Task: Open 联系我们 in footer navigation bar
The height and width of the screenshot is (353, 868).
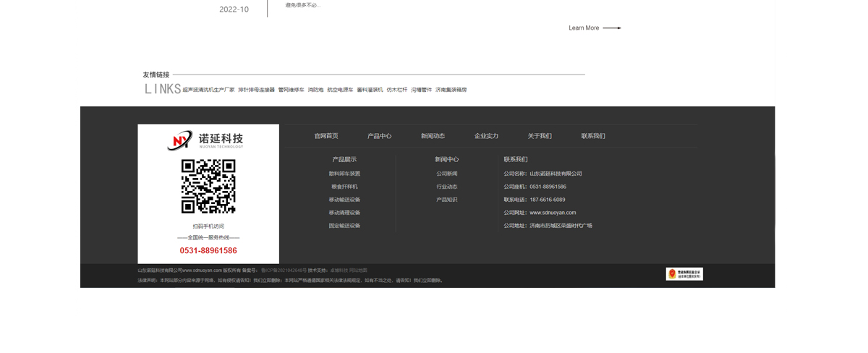Action: pos(593,136)
